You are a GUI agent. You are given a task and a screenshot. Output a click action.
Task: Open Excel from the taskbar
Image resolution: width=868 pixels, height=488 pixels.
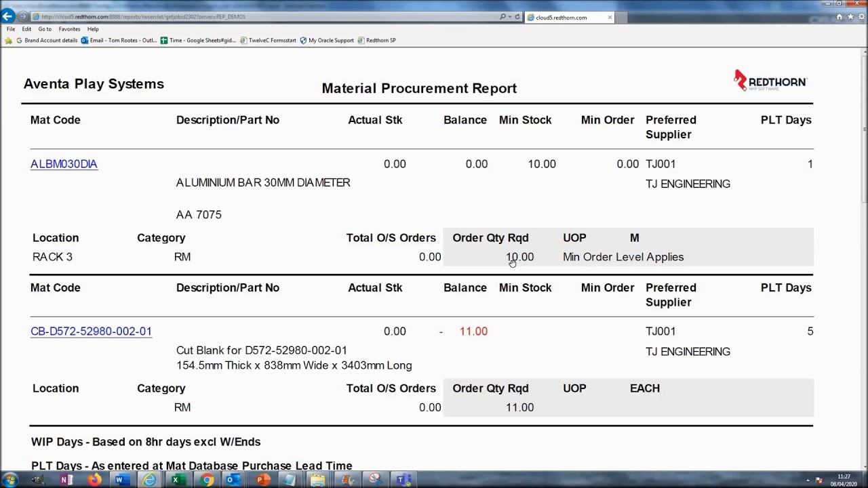coord(176,480)
